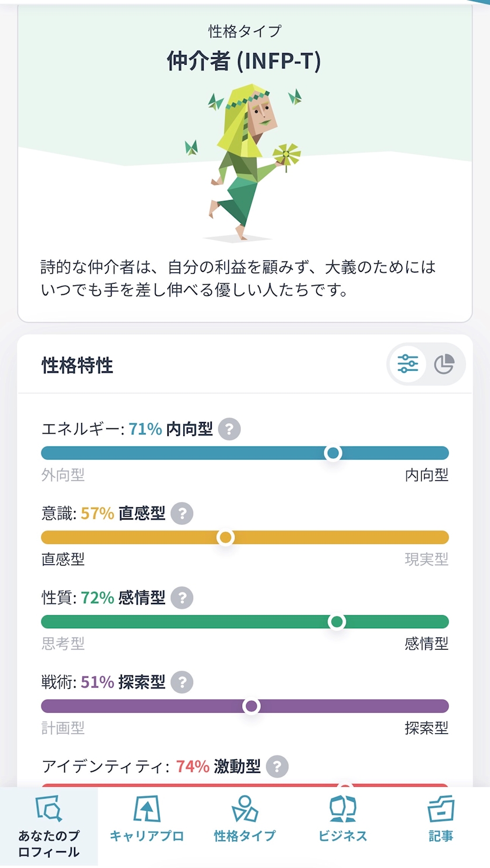Click the yellow 意識 slider handle
The height and width of the screenshot is (868, 490).
226,537
